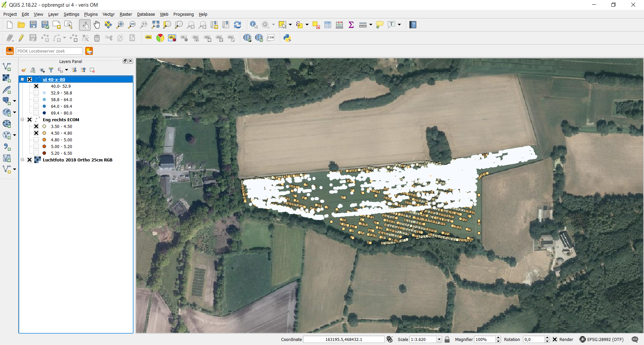644x345 pixels.
Task: Click the Save Project icon
Action: click(x=33, y=25)
